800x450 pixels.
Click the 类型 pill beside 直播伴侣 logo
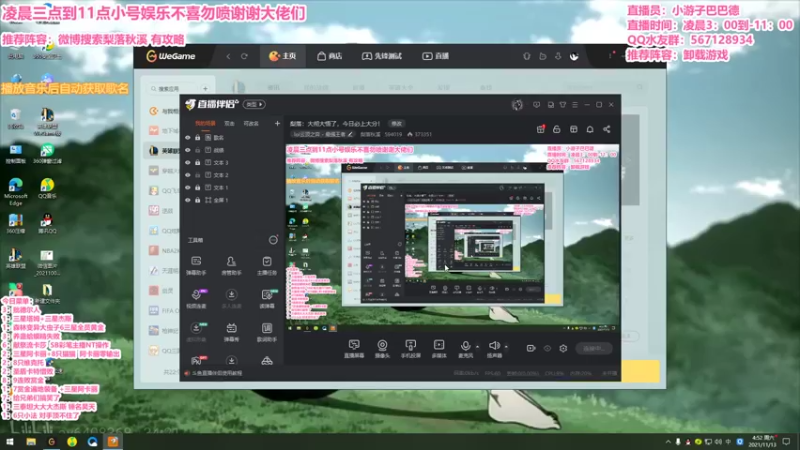pyautogui.click(x=254, y=104)
